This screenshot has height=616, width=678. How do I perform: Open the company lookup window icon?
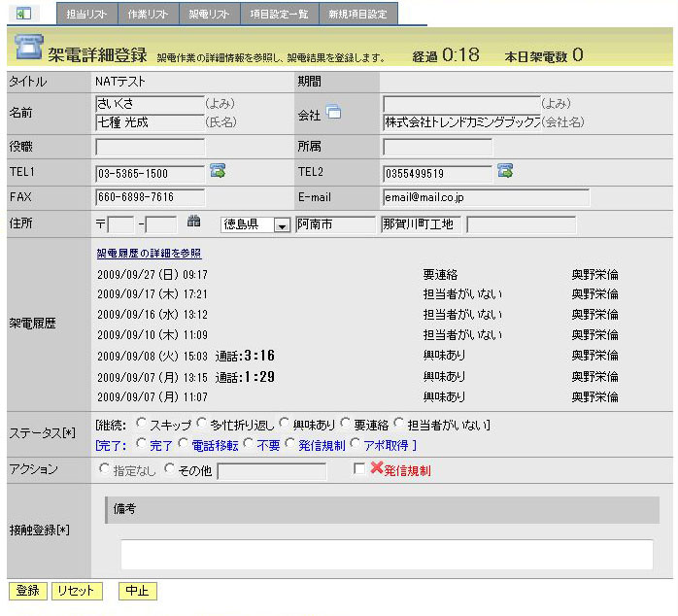pos(333,112)
